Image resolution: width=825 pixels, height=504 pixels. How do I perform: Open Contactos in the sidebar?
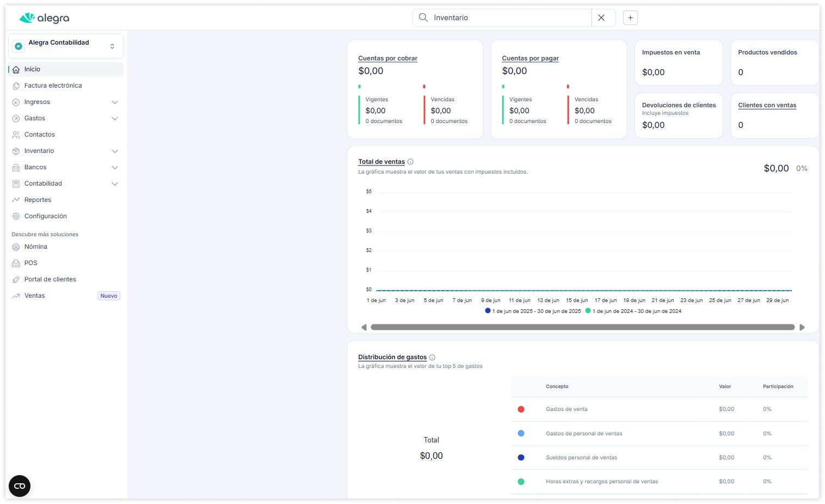click(66, 134)
